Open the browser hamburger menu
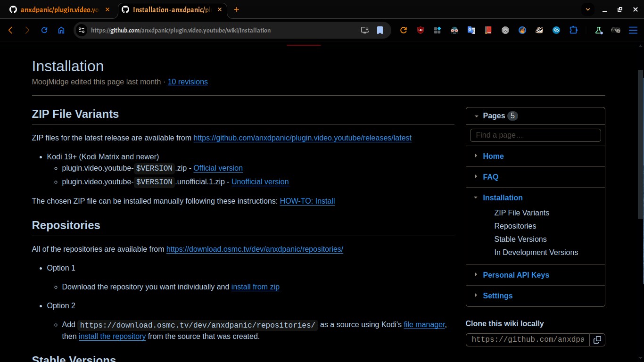Viewport: 644px width, 362px height. pyautogui.click(x=633, y=30)
